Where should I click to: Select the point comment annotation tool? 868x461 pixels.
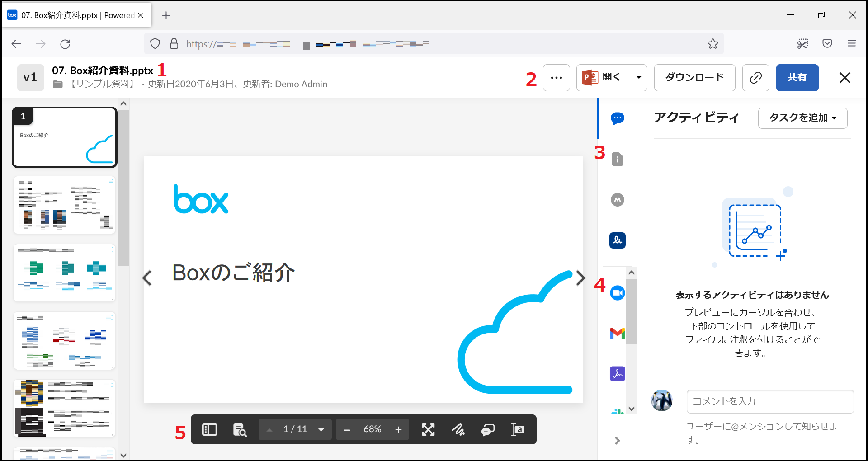(x=488, y=429)
